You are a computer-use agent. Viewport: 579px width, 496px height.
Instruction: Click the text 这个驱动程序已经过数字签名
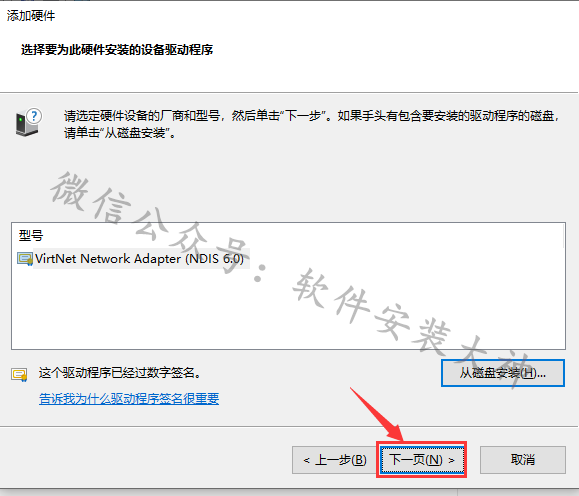pyautogui.click(x=120, y=373)
